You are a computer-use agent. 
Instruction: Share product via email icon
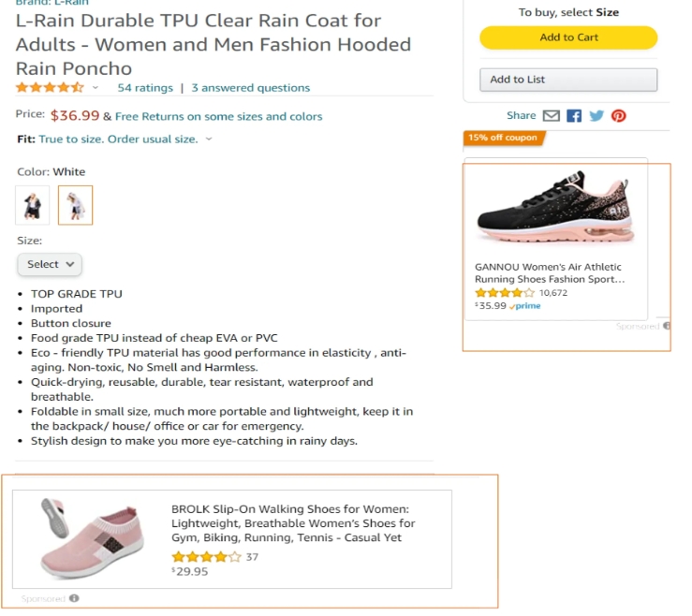point(552,116)
